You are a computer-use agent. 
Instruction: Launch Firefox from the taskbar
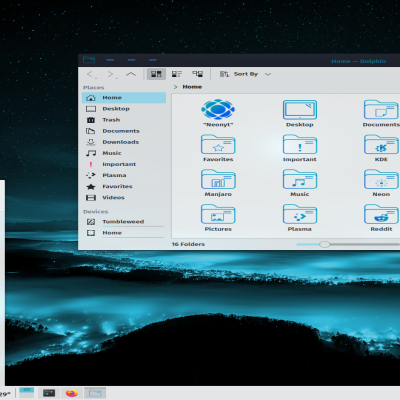tap(72, 393)
